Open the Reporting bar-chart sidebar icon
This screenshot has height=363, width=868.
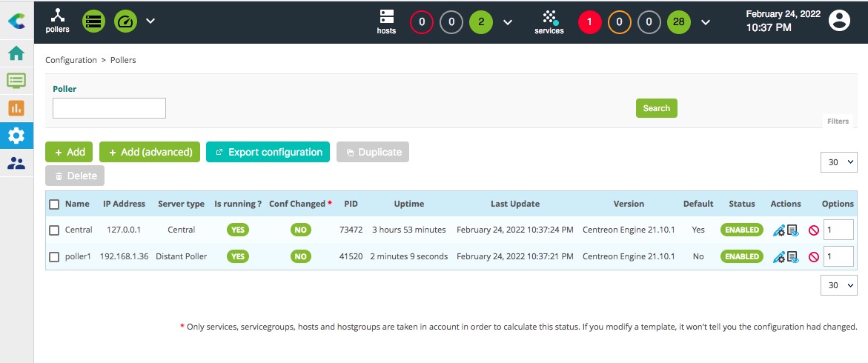[x=16, y=108]
